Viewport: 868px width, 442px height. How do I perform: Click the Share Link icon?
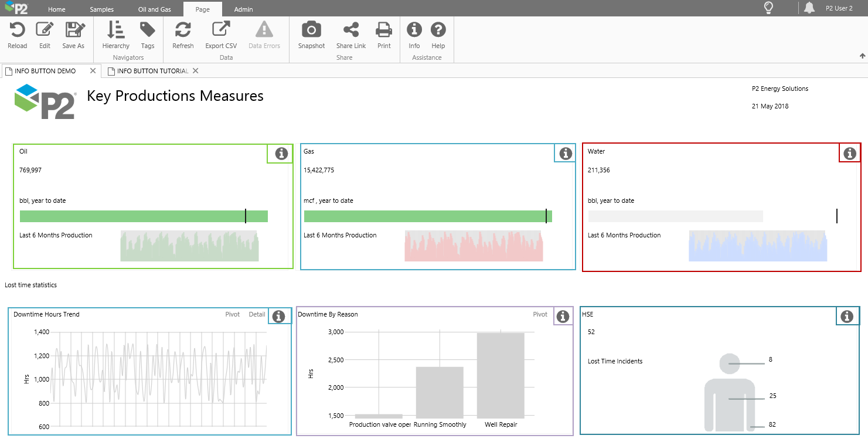point(351,30)
